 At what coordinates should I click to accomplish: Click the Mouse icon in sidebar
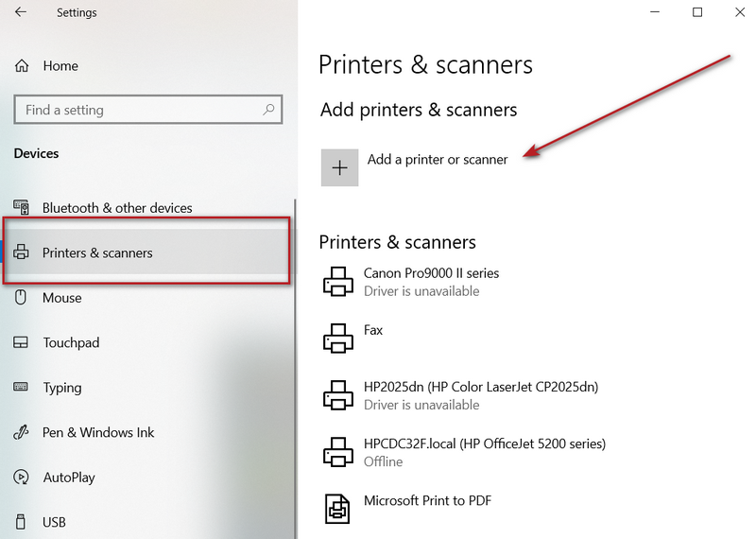coord(20,297)
